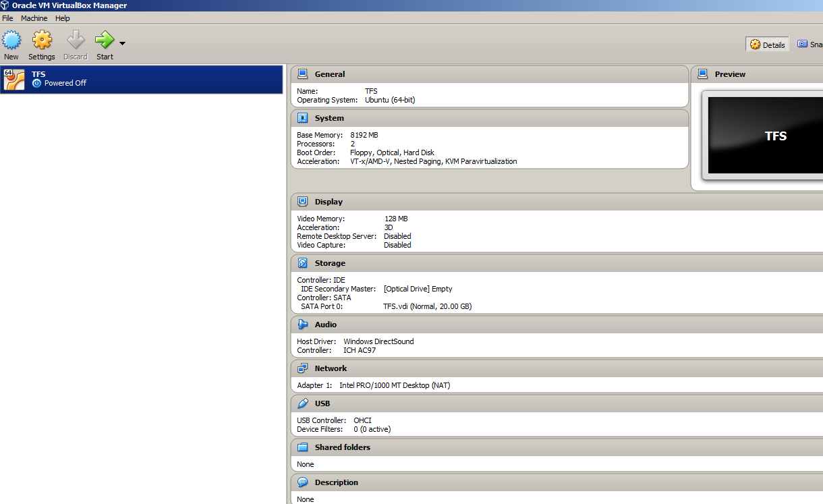This screenshot has height=504, width=823.
Task: Click the Storage section disk icon
Action: (303, 263)
